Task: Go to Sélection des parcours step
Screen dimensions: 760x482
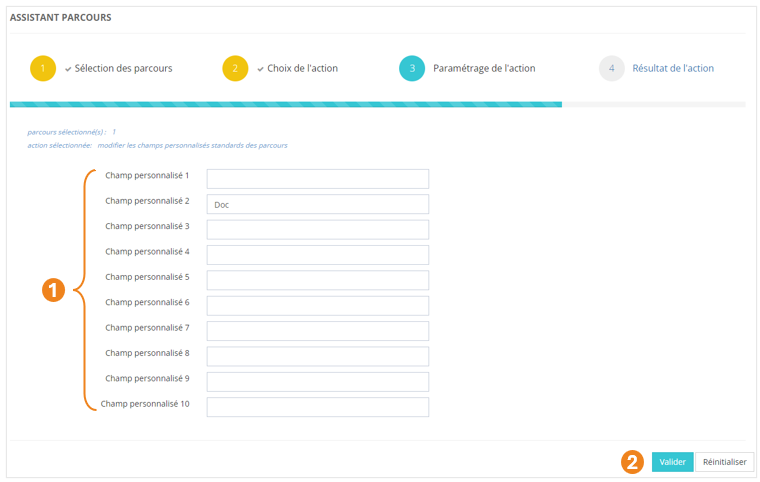Action: 123,69
